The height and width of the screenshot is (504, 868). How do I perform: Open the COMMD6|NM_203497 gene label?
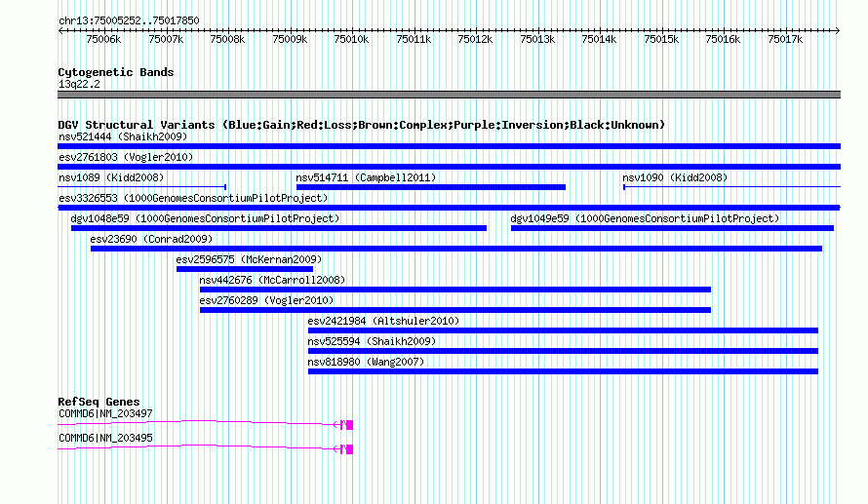(105, 413)
